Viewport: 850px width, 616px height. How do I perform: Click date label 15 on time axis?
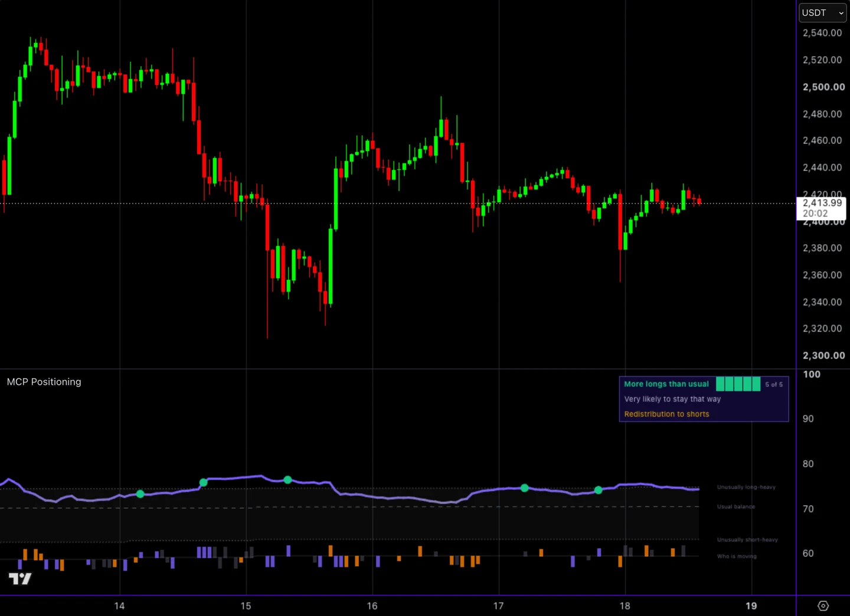click(x=246, y=606)
